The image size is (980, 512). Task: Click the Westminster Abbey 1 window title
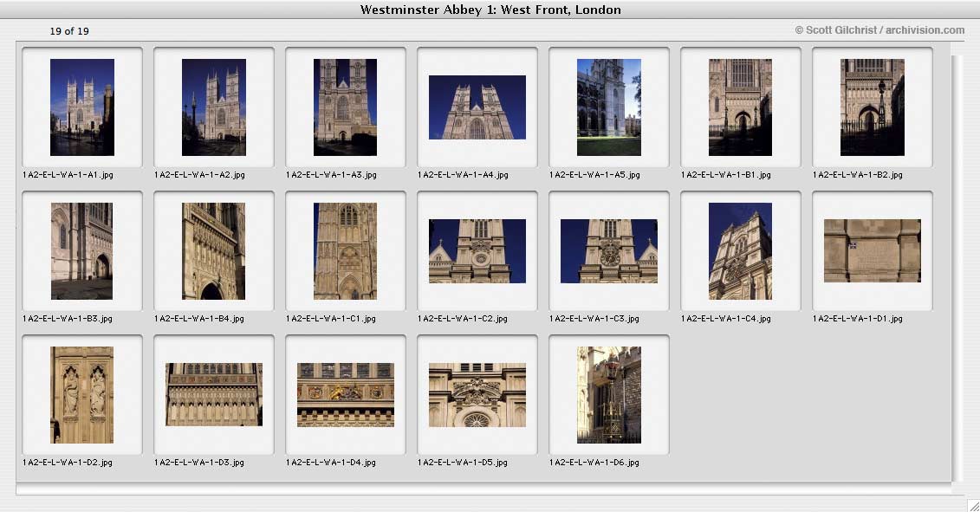tap(490, 10)
